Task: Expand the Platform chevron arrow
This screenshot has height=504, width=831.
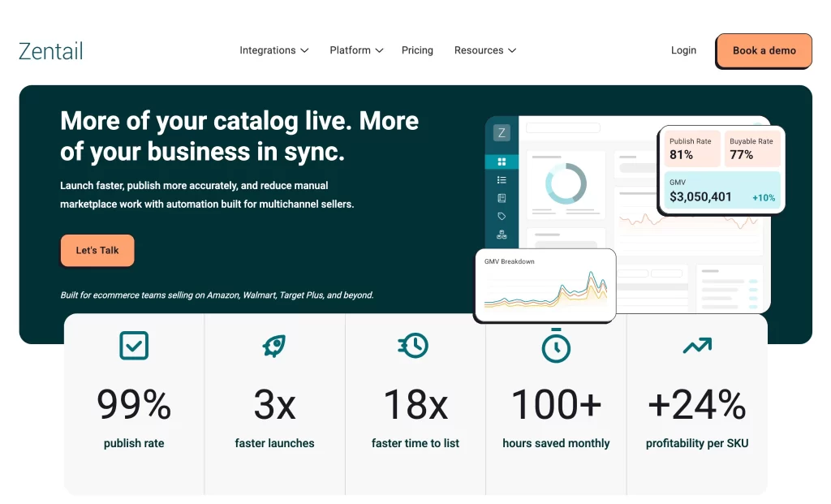Action: (379, 51)
